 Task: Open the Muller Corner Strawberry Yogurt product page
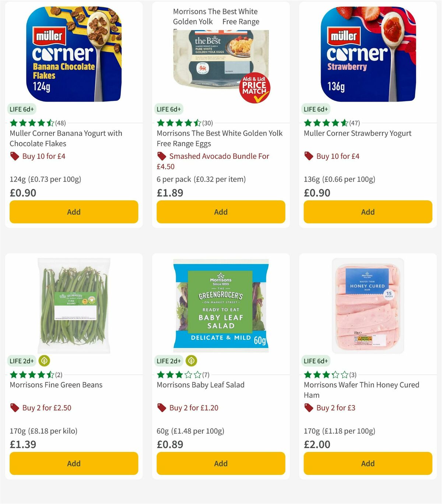(x=357, y=133)
